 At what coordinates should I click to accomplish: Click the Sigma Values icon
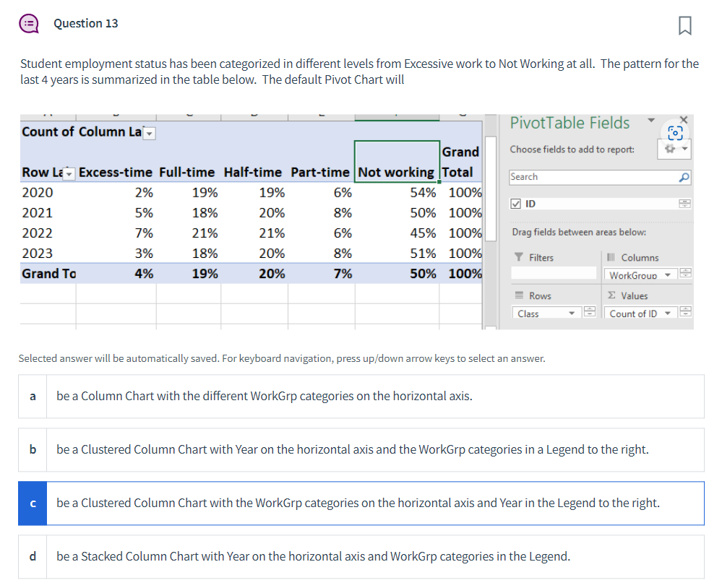point(611,295)
